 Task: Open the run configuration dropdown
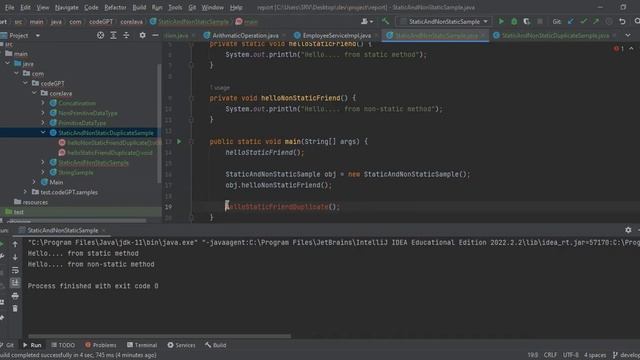444,21
